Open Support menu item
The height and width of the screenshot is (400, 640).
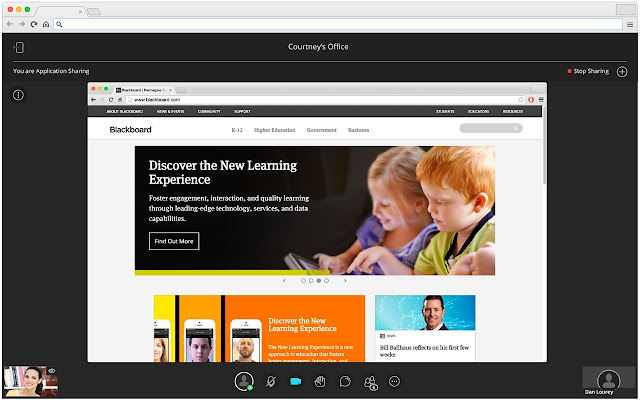coord(242,111)
